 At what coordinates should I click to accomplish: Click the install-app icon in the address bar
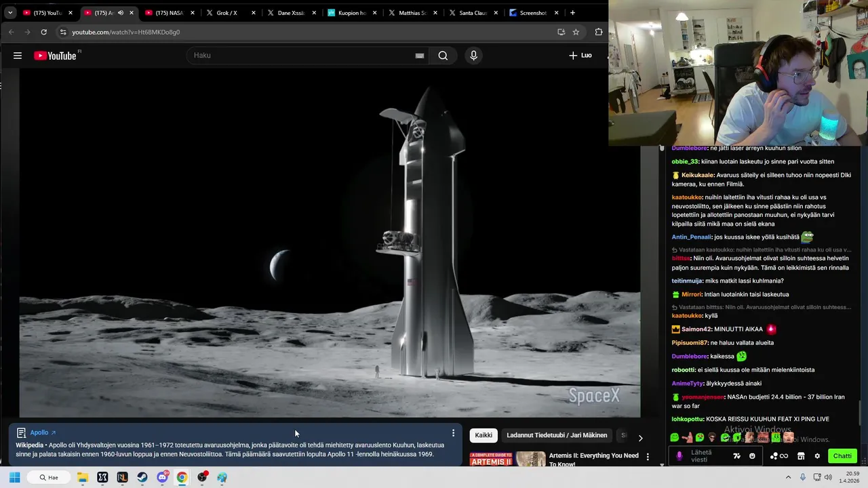[561, 32]
